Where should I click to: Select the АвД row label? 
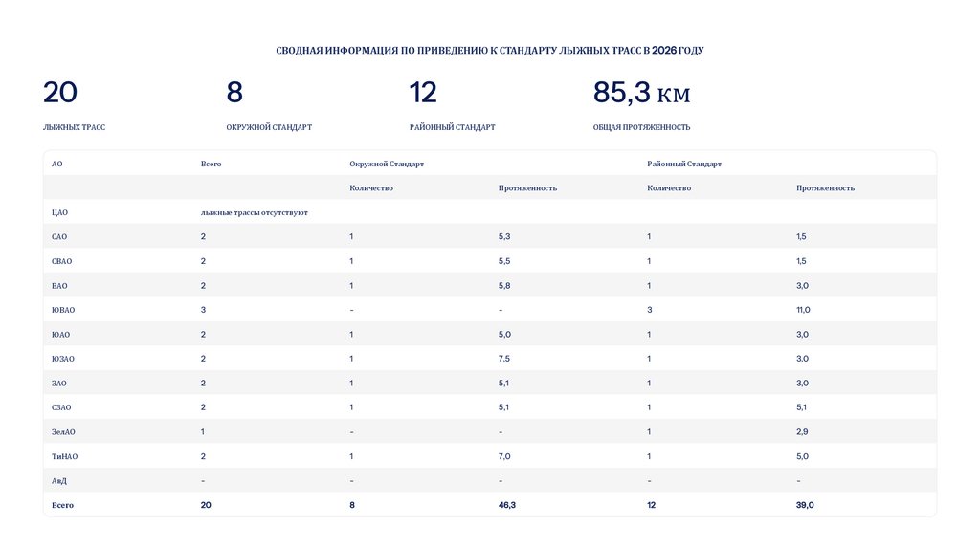click(58, 481)
